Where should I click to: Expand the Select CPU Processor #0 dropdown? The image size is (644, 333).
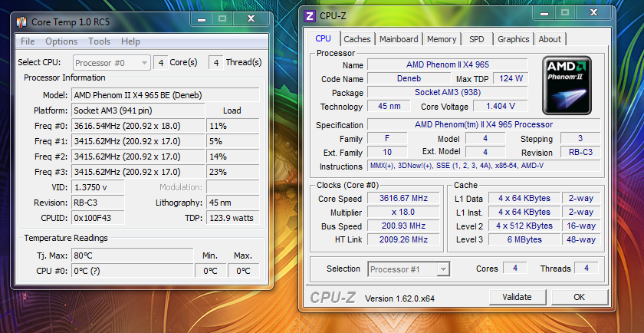112,63
